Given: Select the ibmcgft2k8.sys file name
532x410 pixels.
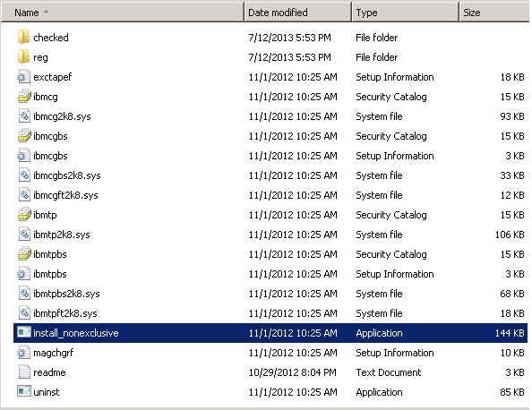Looking at the screenshot, I should pos(65,195).
